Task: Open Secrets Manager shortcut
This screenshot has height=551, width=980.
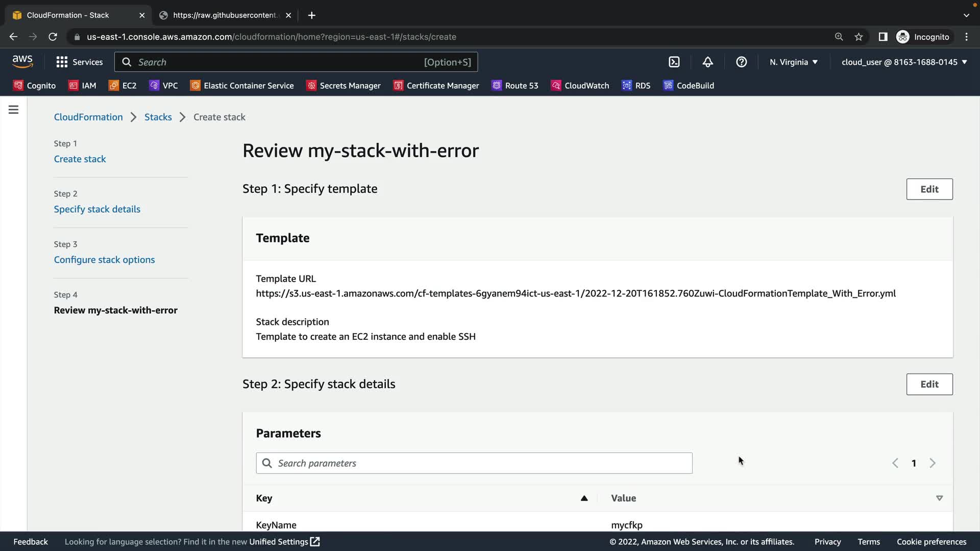Action: (x=344, y=86)
